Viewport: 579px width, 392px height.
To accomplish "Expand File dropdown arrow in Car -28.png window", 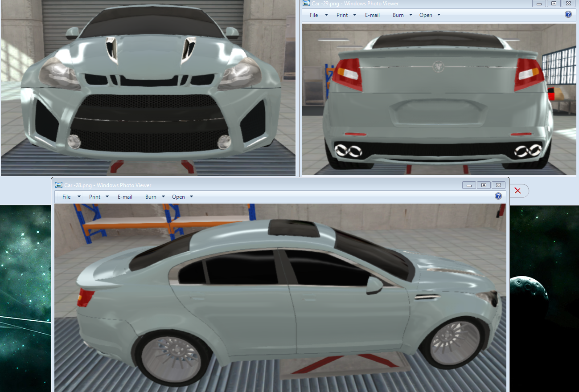I will click(79, 196).
